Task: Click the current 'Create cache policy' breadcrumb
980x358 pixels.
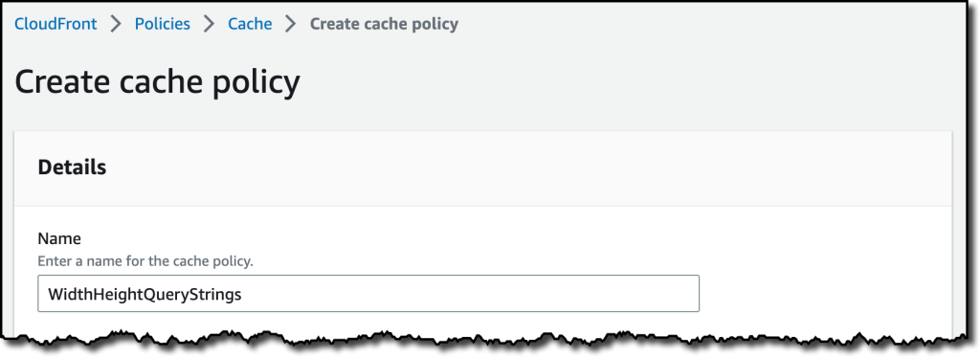Action: click(385, 24)
